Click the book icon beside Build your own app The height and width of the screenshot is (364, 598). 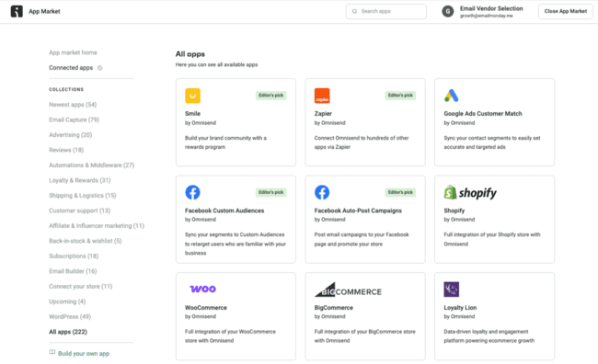pos(52,352)
